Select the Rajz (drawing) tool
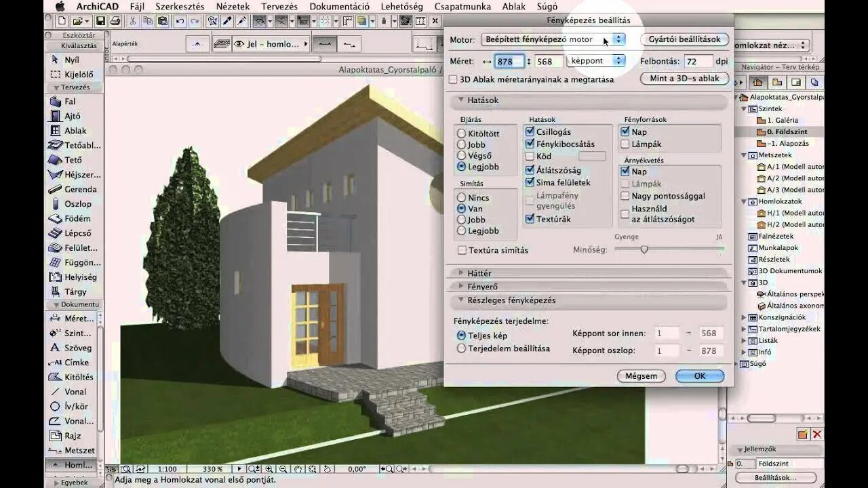This screenshot has width=868, height=488. [x=73, y=436]
